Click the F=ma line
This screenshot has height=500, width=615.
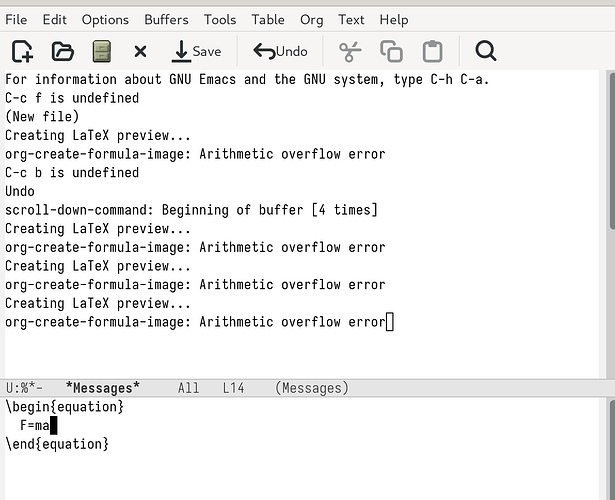[x=35, y=425]
